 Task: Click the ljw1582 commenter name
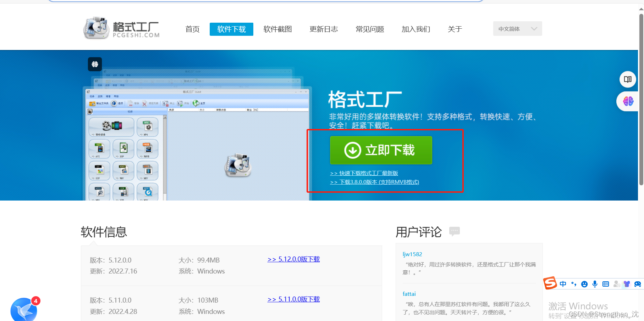(412, 254)
